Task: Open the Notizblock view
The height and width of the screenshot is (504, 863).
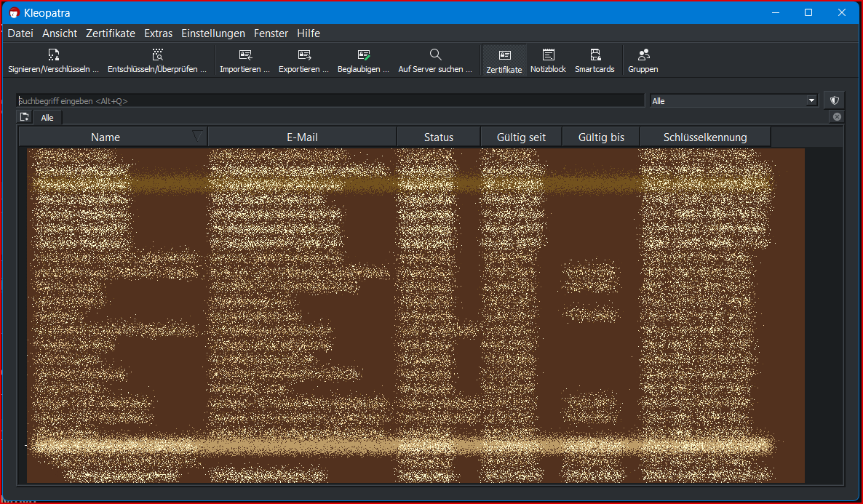Action: pos(548,55)
